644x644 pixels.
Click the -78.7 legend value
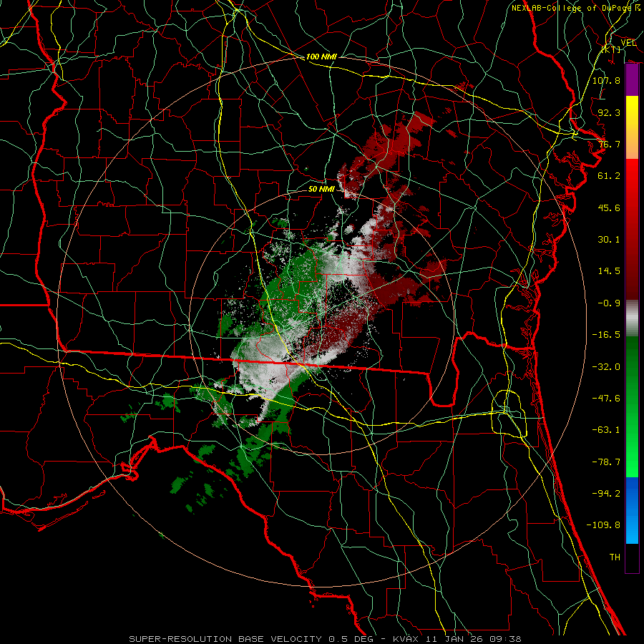pyautogui.click(x=606, y=462)
